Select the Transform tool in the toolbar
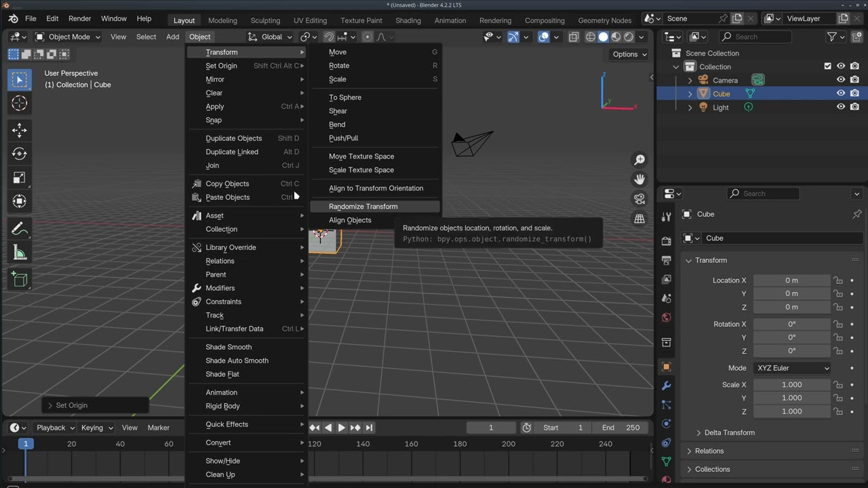 pyautogui.click(x=19, y=201)
